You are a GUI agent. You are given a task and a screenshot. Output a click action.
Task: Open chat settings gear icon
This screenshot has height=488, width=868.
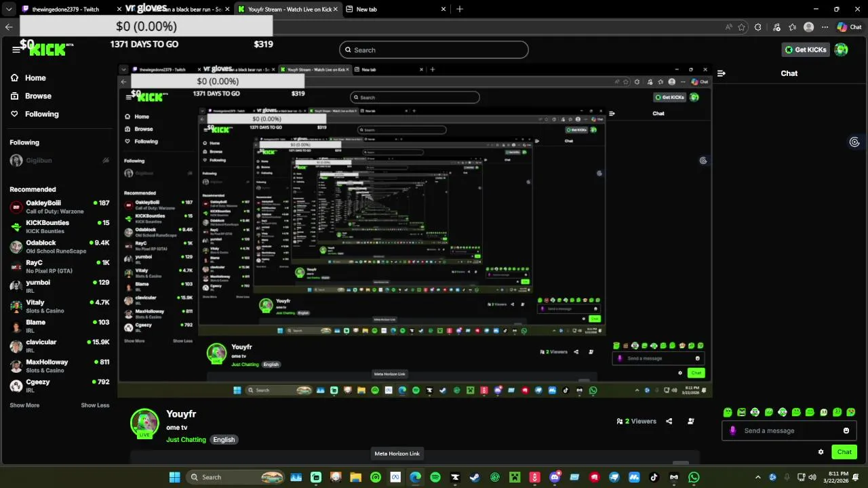pyautogui.click(x=821, y=452)
